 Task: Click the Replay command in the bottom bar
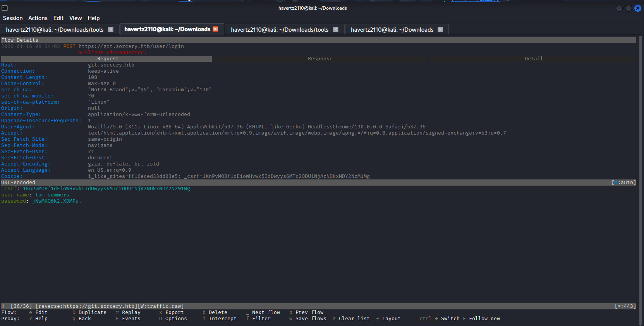(131, 312)
